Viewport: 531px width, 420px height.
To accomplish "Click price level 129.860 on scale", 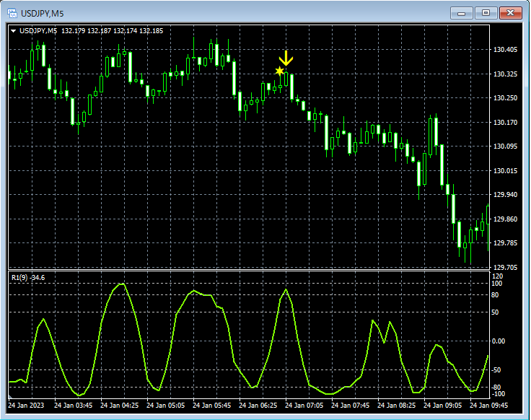I will tap(505, 219).
